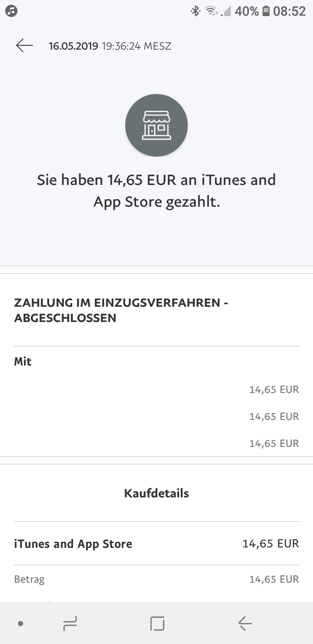Viewport: 313px width, 644px height.
Task: Tap the round merchant storefront icon
Action: pos(156,125)
